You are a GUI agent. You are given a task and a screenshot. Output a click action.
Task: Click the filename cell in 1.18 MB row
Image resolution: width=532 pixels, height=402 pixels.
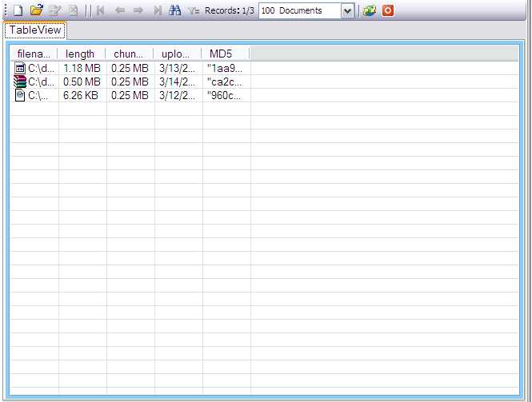34,68
